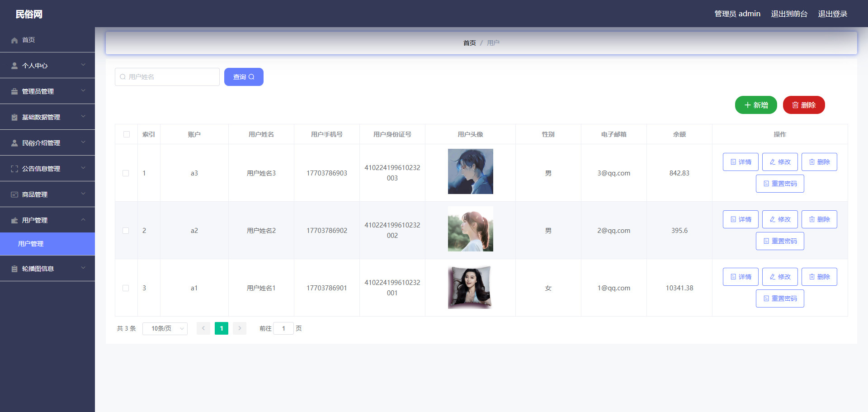
Task: Click 重置密码 for user a1
Action: [x=780, y=298]
